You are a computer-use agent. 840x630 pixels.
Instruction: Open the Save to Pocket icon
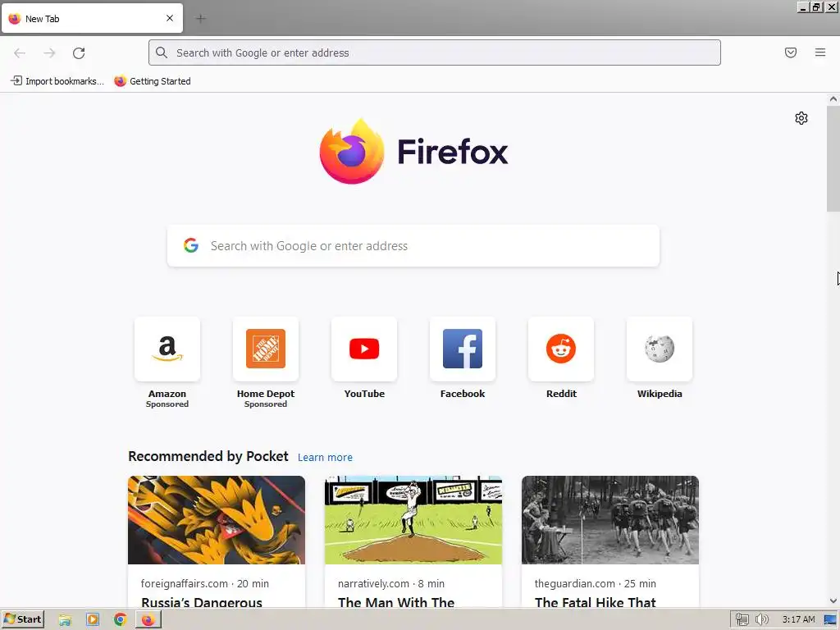tap(791, 52)
